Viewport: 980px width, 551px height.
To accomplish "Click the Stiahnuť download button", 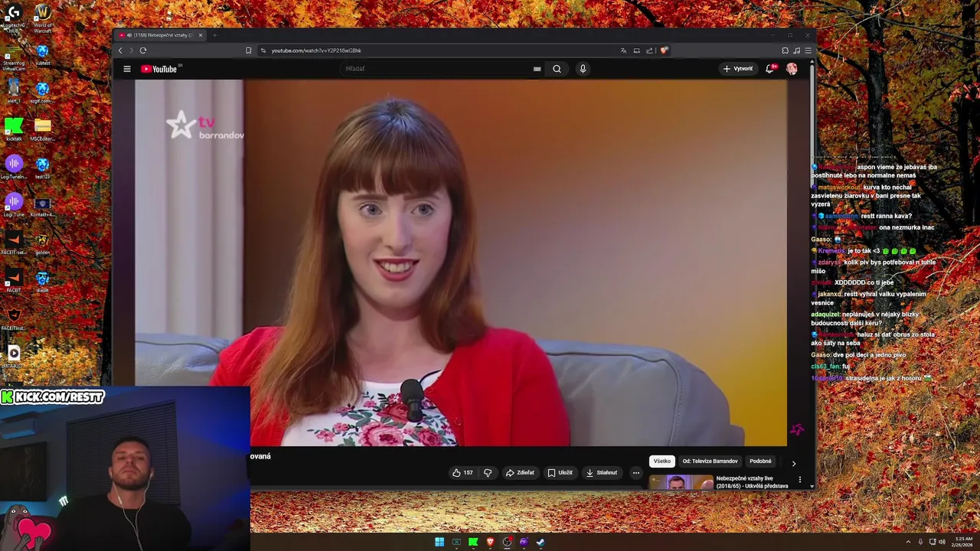I will coord(602,473).
